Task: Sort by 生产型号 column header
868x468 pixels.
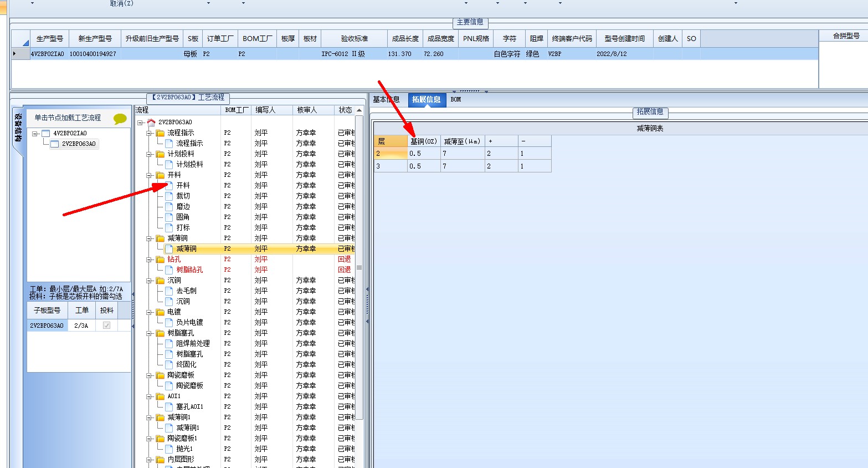Action: (x=49, y=38)
